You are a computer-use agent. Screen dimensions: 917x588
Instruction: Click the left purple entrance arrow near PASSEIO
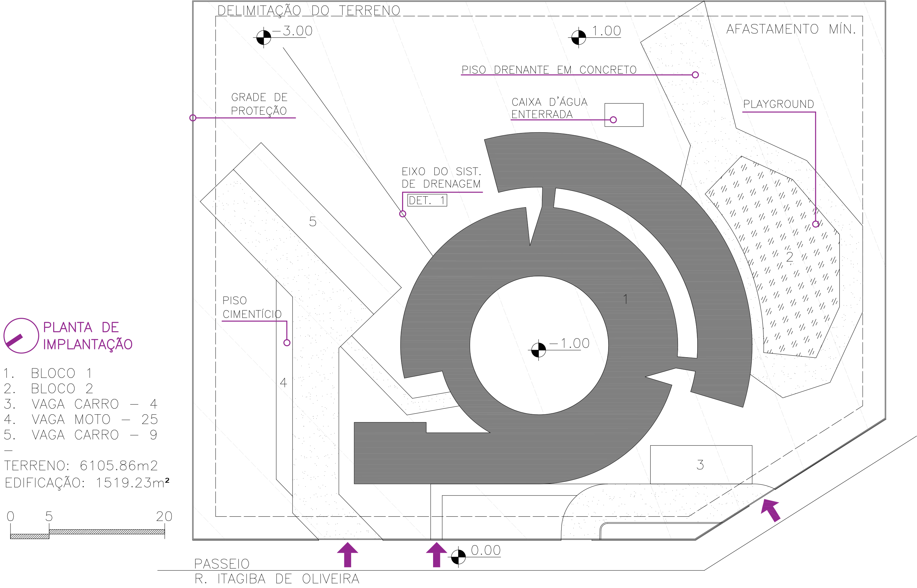coord(348,554)
